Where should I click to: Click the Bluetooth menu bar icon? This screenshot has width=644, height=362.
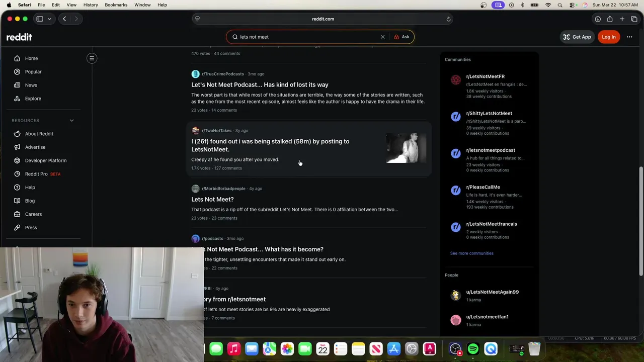pyautogui.click(x=522, y=5)
